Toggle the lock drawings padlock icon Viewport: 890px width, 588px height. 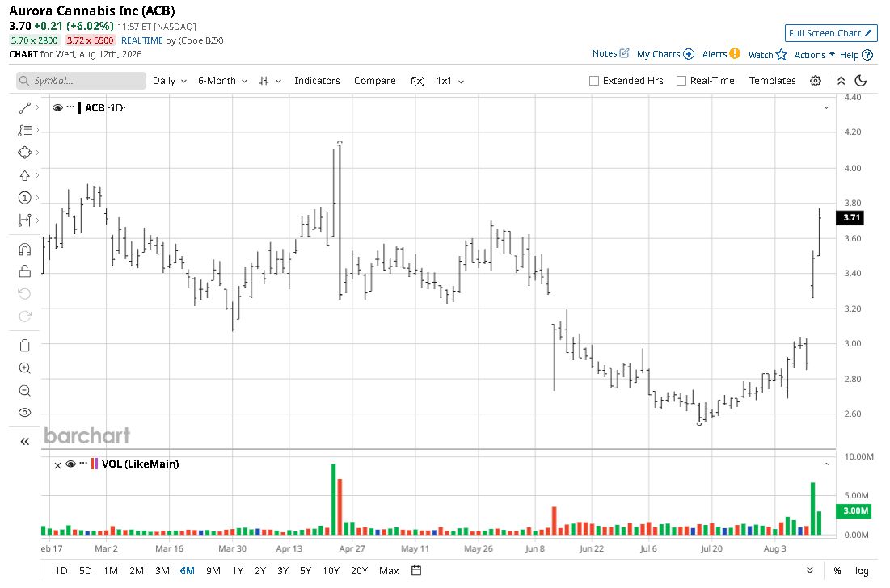[x=24, y=271]
